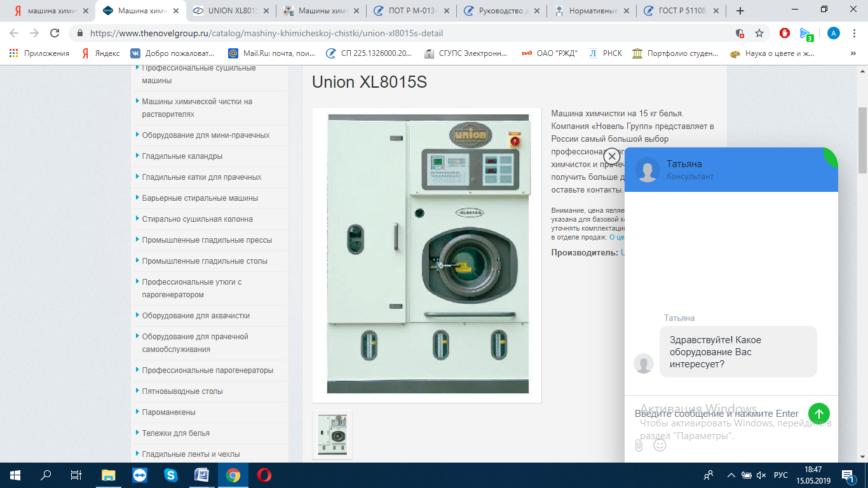This screenshot has width=868, height=488.
Task: Open the notification center icon
Action: 848,475
